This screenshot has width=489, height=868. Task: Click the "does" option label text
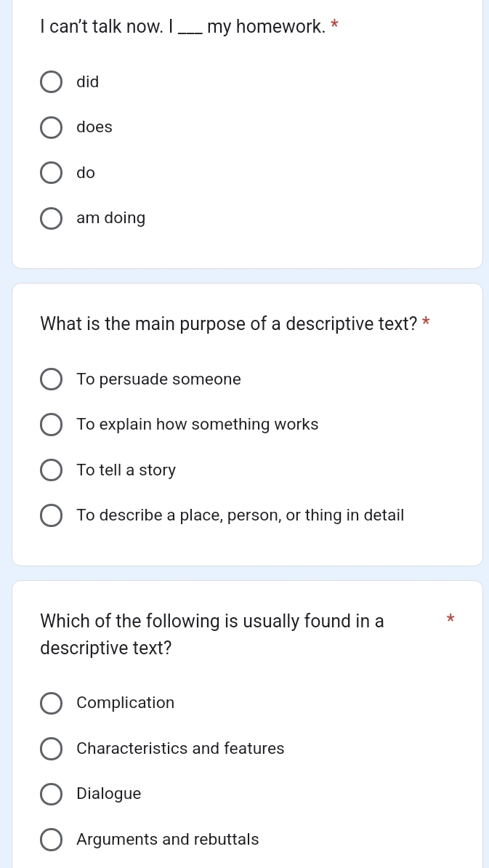tap(94, 127)
